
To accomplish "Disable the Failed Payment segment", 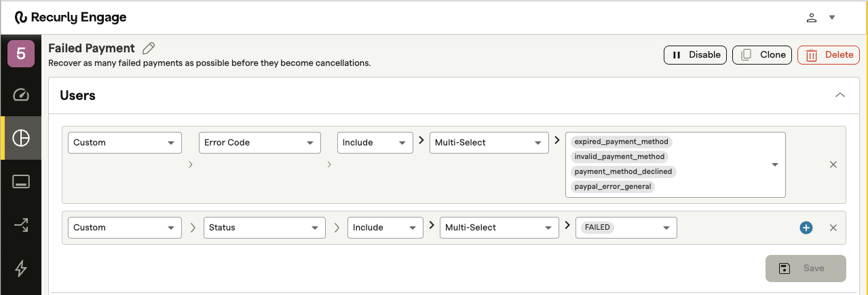I will [696, 55].
